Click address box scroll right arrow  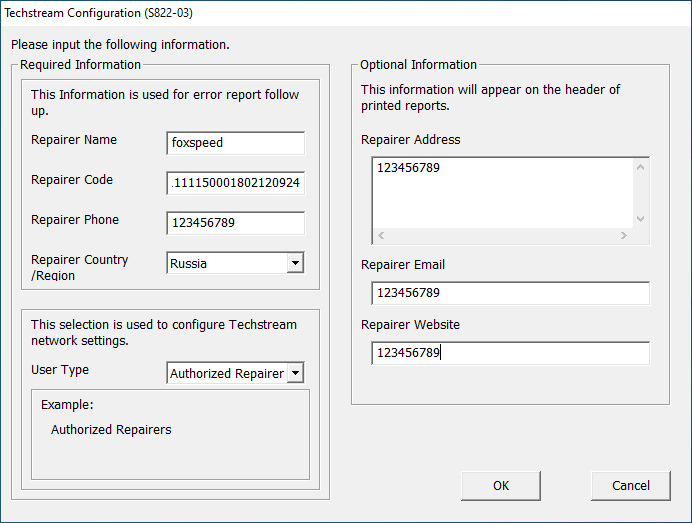point(624,236)
